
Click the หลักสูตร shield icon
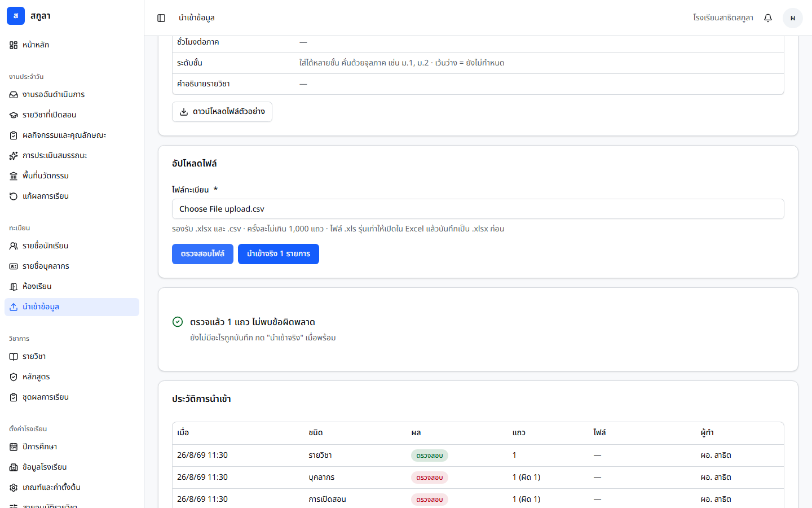[14, 377]
